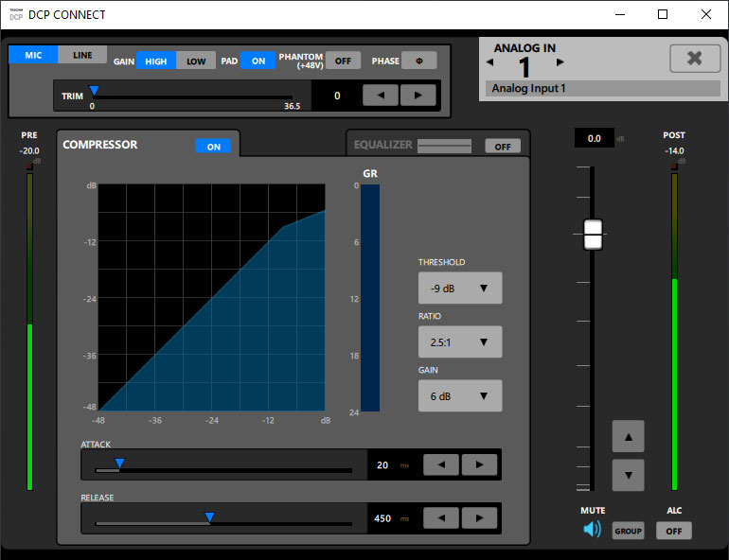Image resolution: width=729 pixels, height=560 pixels.
Task: Expand the Ratio 2.5:1 dropdown
Action: pos(460,341)
